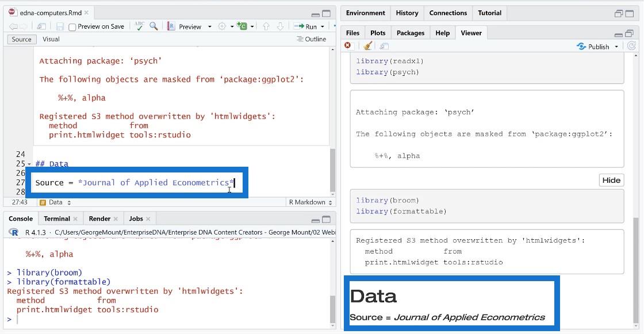Select the Viewer tab
This screenshot has width=644, height=334.
point(471,33)
